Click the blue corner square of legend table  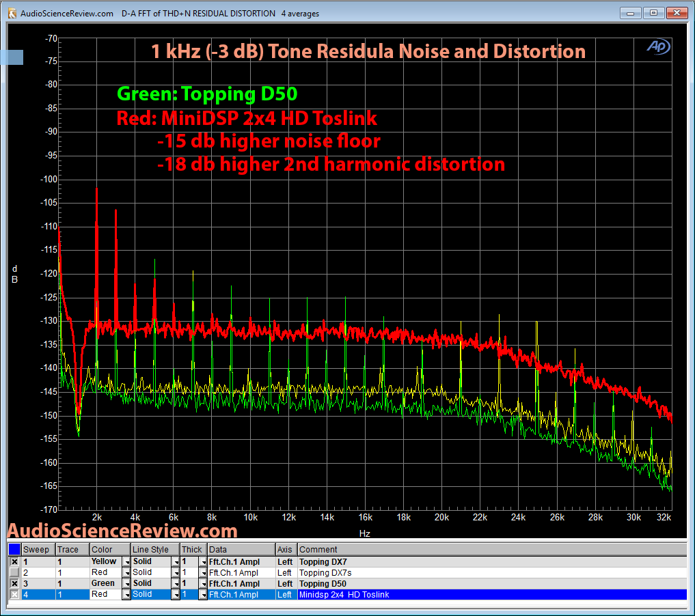(14, 550)
